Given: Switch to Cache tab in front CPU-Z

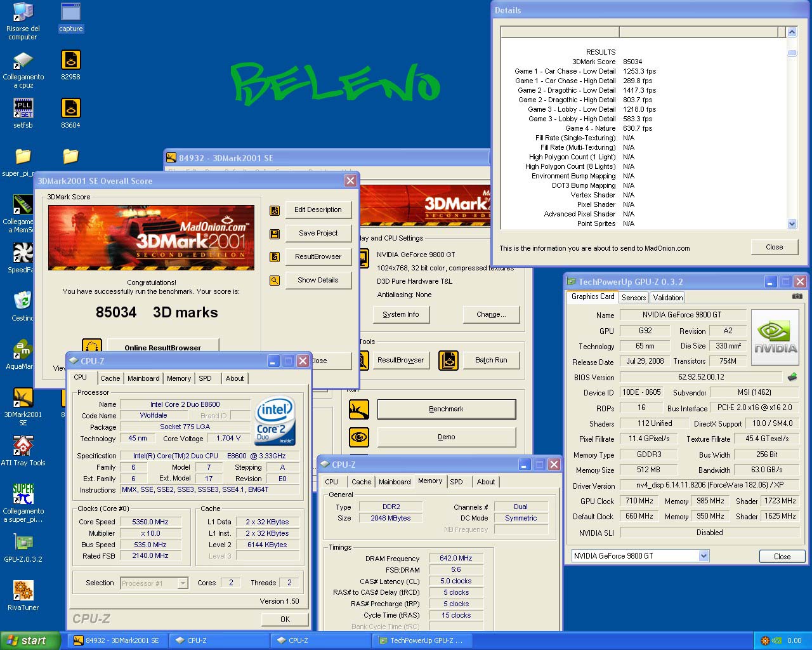Looking at the screenshot, I should point(110,378).
